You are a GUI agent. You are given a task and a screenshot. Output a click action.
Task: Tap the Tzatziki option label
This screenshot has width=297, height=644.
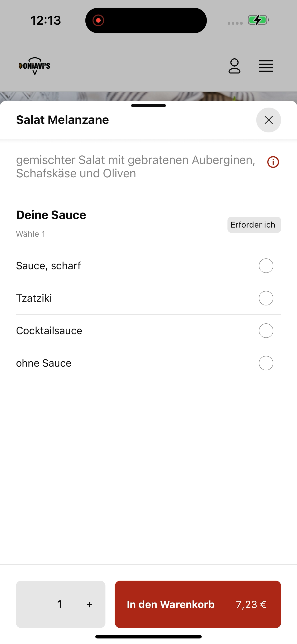(34, 298)
